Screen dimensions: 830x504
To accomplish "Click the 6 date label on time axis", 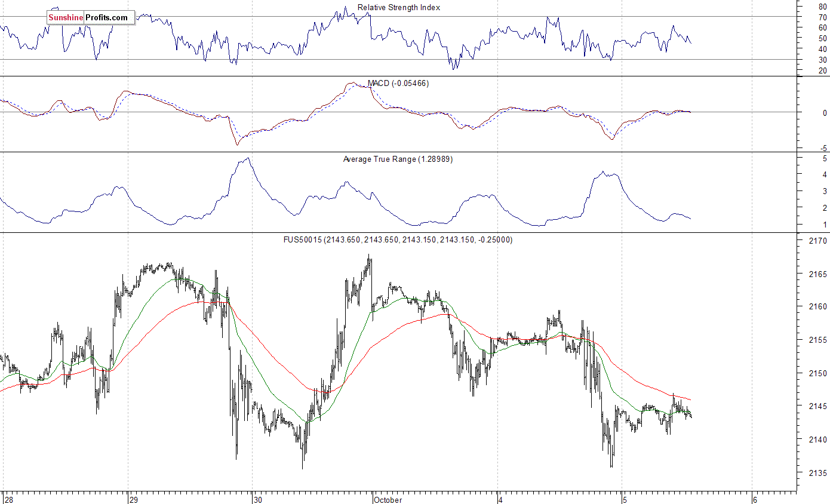I will pyautogui.click(x=755, y=500).
